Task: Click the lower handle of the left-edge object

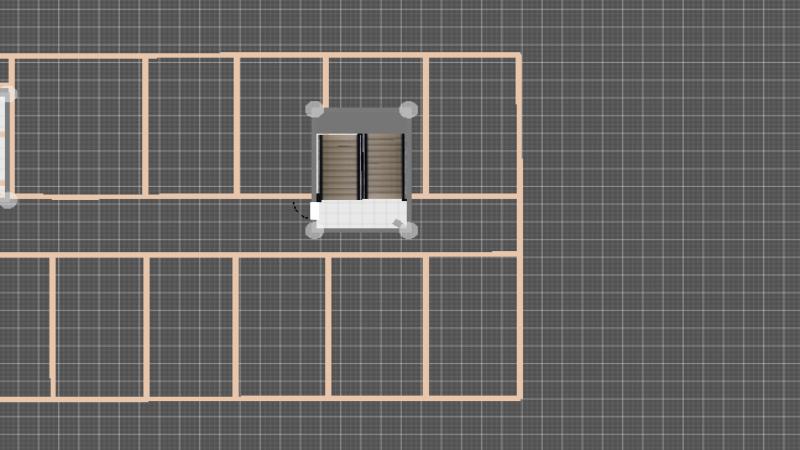Action: pos(8,200)
